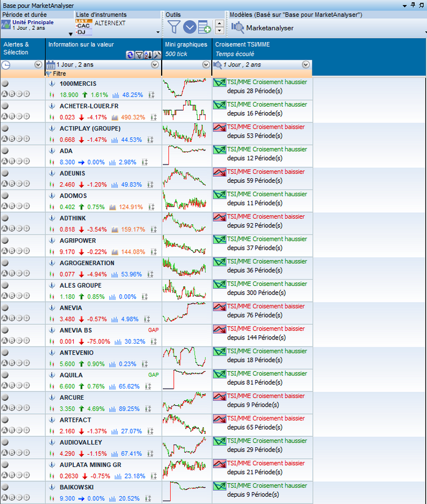Click 'depuis 300 Période(s)' for ALES GROUPE

click(x=256, y=293)
